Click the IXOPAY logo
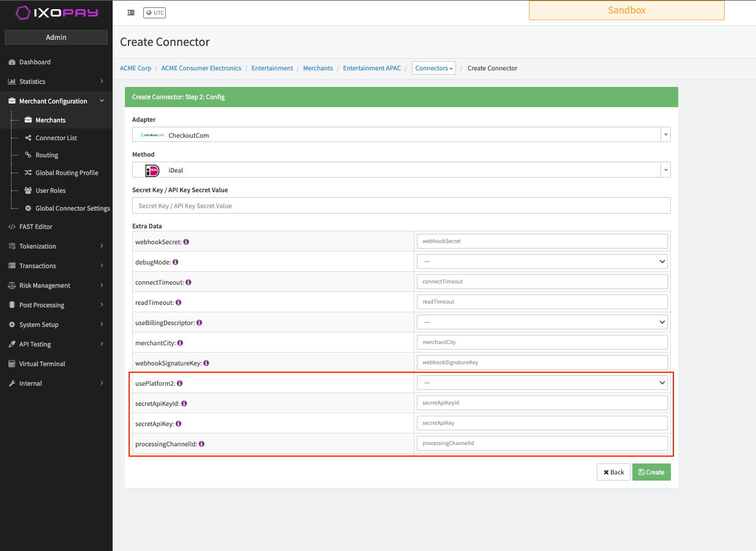 [x=56, y=13]
